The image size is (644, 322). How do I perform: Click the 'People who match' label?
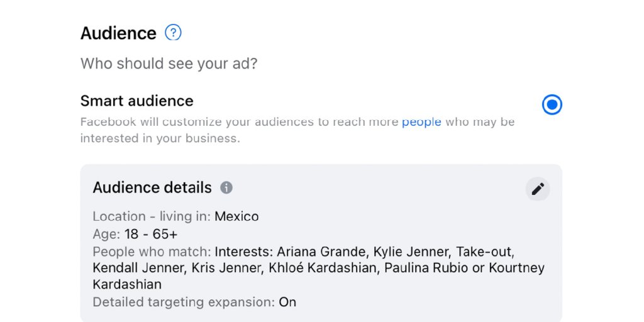152,252
